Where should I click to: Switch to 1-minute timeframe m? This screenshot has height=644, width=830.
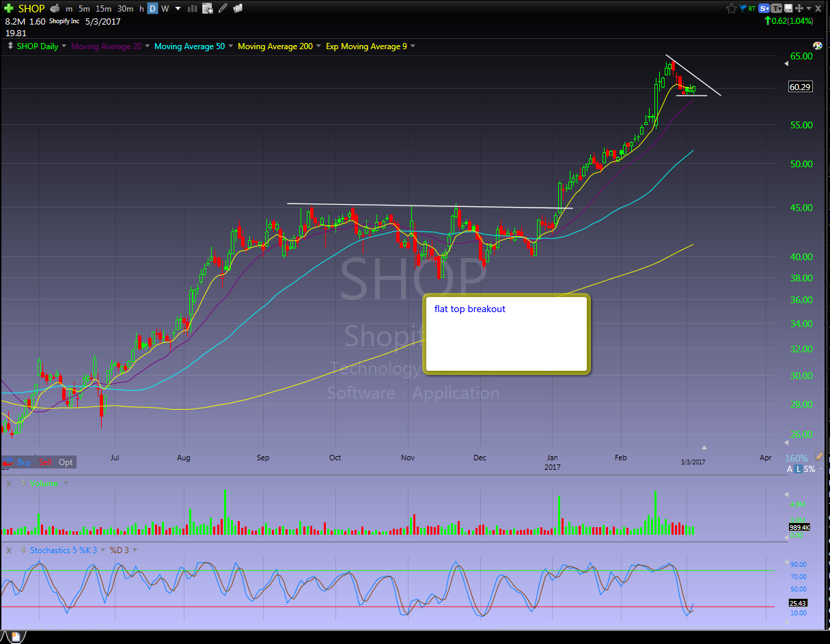(69, 9)
